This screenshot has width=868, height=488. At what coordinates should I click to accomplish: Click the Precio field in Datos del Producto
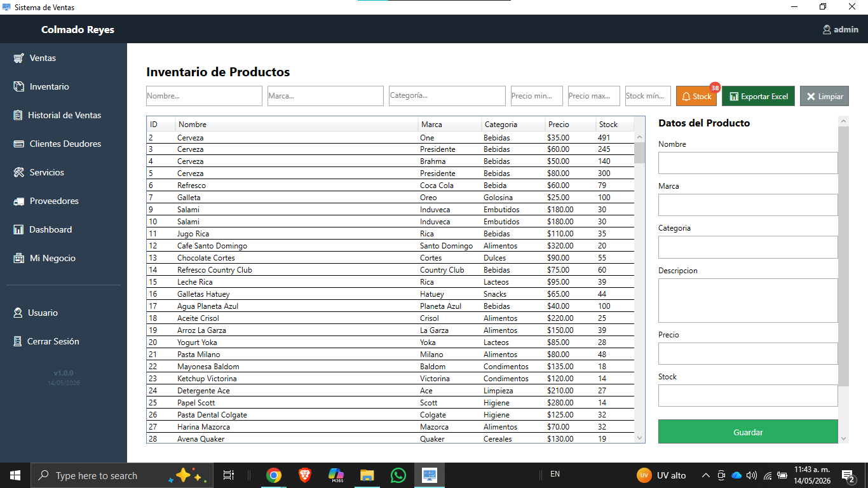click(748, 353)
